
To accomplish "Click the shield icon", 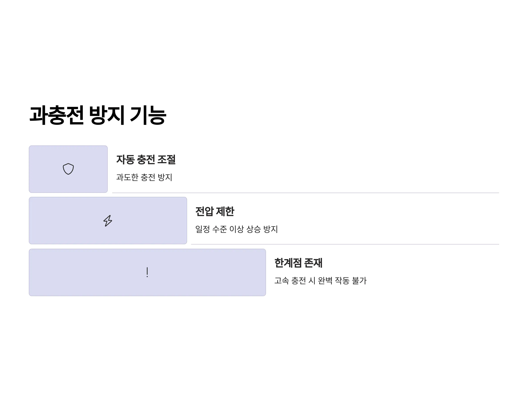I will tap(68, 169).
